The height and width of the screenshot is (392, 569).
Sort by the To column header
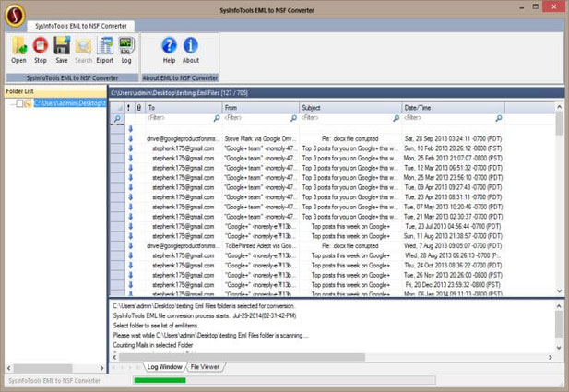(x=184, y=107)
